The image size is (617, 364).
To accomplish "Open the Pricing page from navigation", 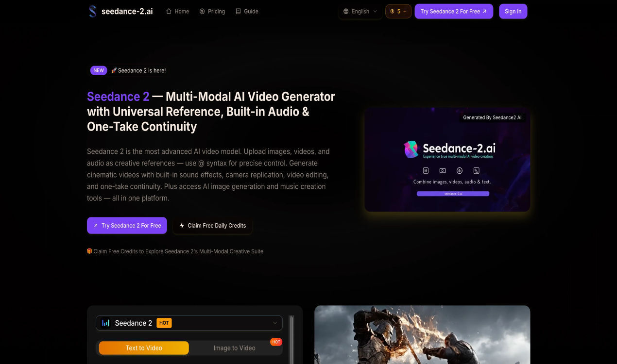I will [216, 11].
